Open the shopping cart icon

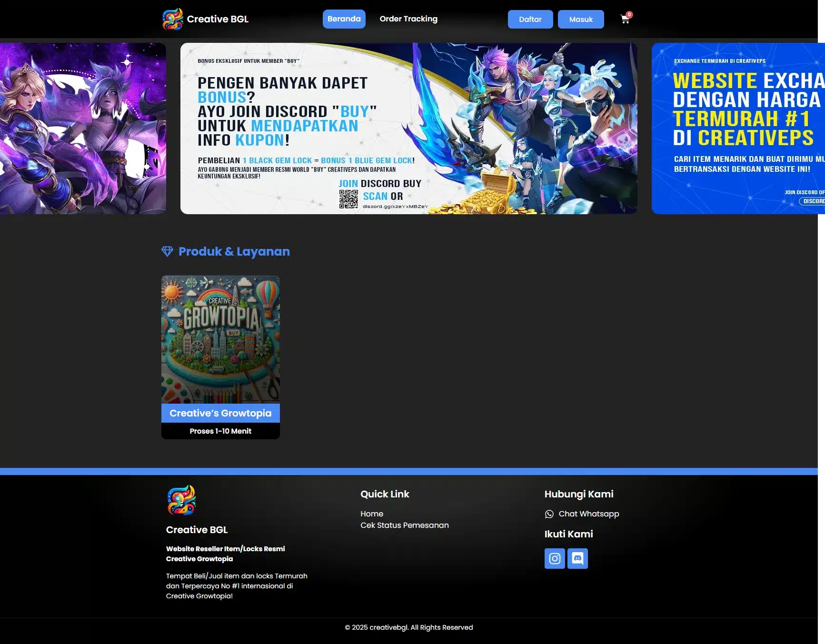pyautogui.click(x=625, y=20)
